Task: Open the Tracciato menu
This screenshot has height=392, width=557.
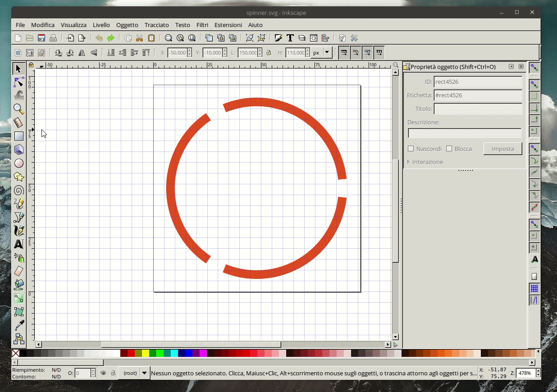Action: [157, 25]
